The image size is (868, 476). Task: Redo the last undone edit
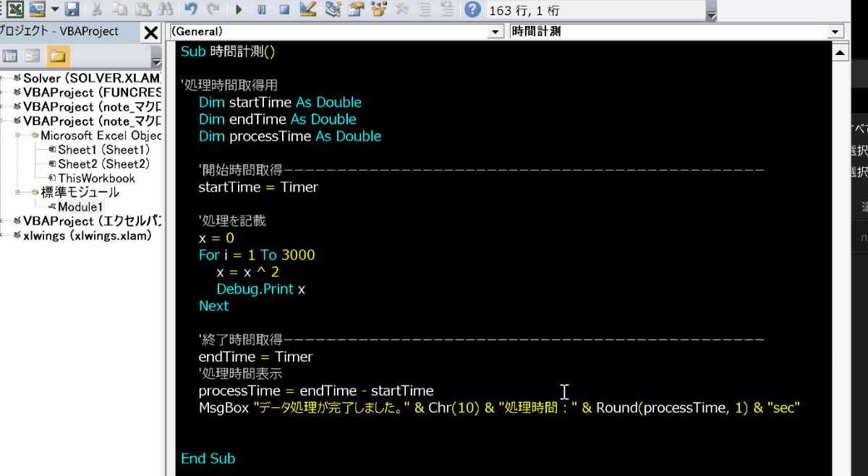click(x=213, y=9)
